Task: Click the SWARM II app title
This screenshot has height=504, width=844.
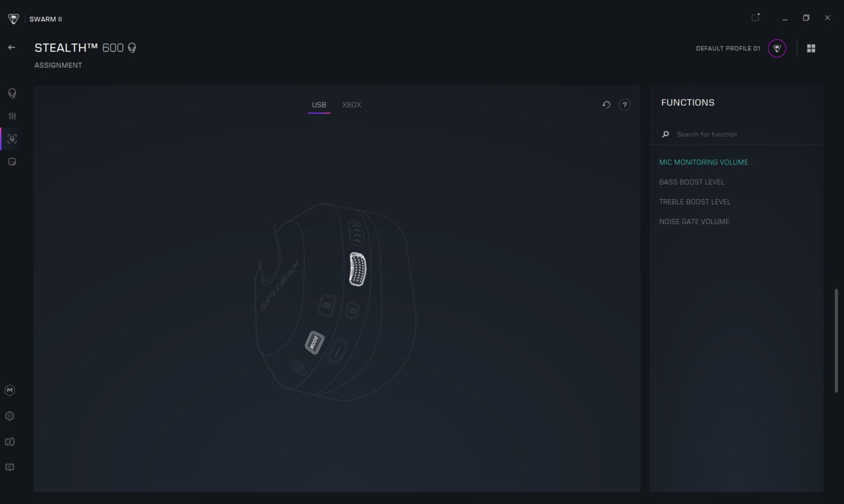Action: click(x=46, y=19)
